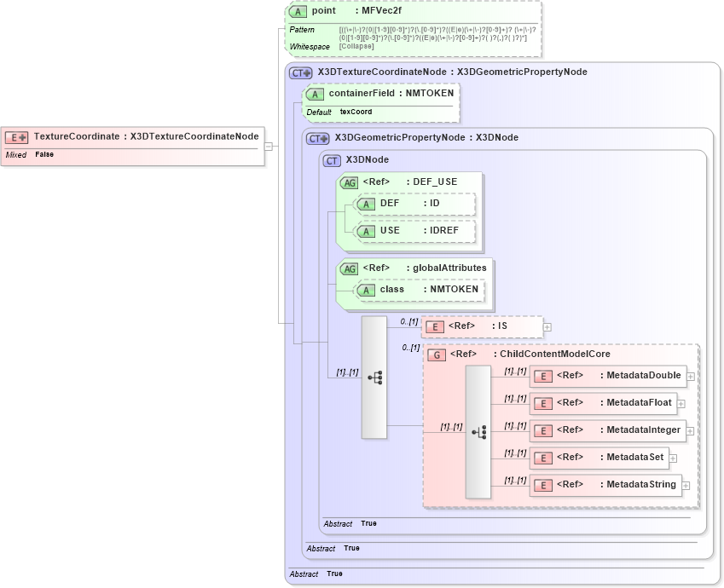The image size is (724, 588).
Task: Click the X3DNode complex type label
Action: (x=367, y=159)
